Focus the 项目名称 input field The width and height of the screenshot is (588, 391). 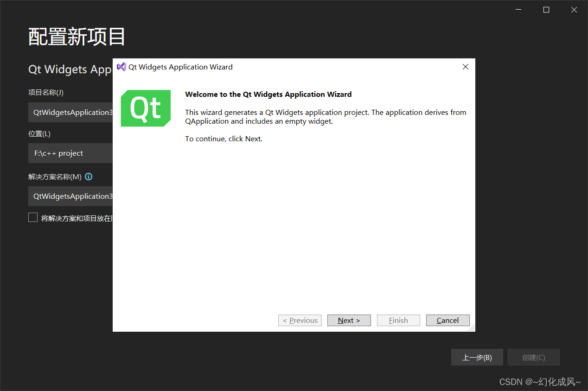point(70,113)
